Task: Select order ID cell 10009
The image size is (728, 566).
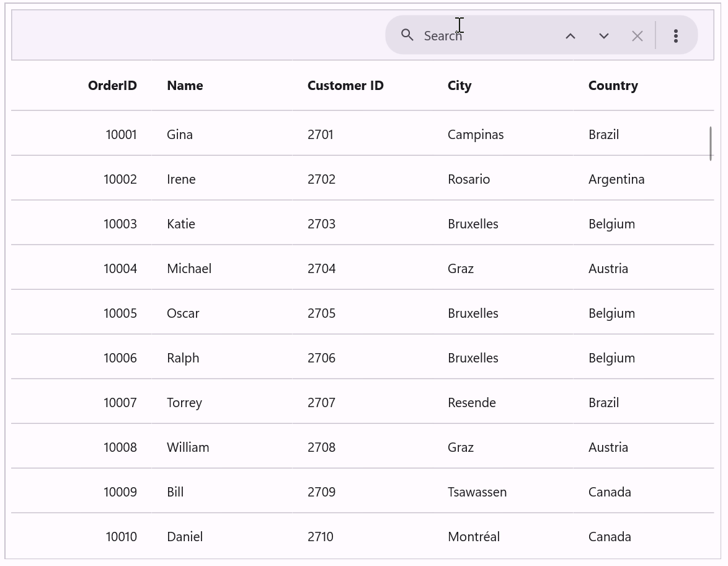Action: coord(120,492)
